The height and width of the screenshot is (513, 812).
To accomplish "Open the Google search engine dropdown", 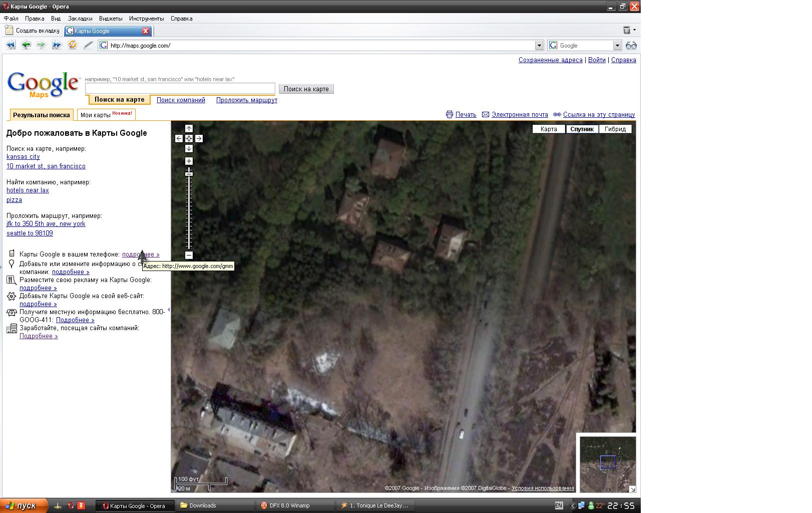I will (617, 46).
